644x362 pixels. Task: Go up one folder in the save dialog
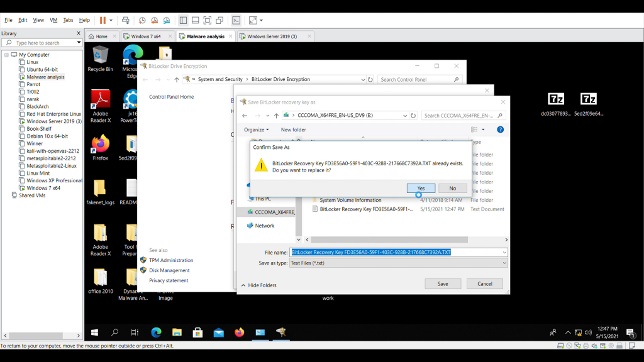[277, 116]
